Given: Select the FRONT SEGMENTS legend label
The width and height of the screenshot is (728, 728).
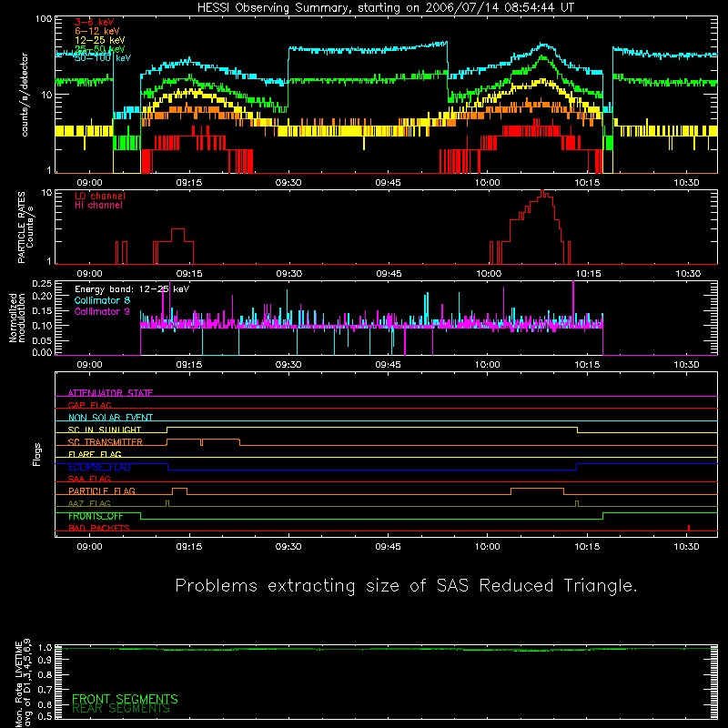Looking at the screenshot, I should click(125, 699).
